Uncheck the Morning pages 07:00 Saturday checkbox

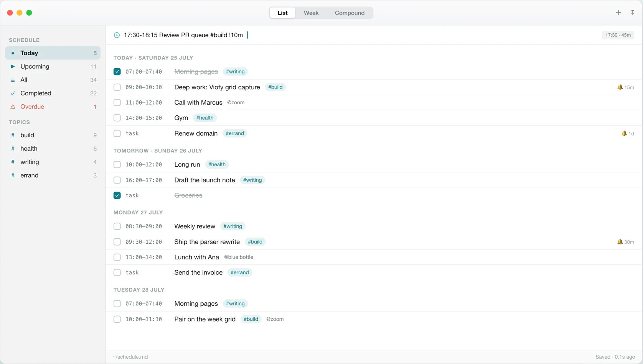117,72
